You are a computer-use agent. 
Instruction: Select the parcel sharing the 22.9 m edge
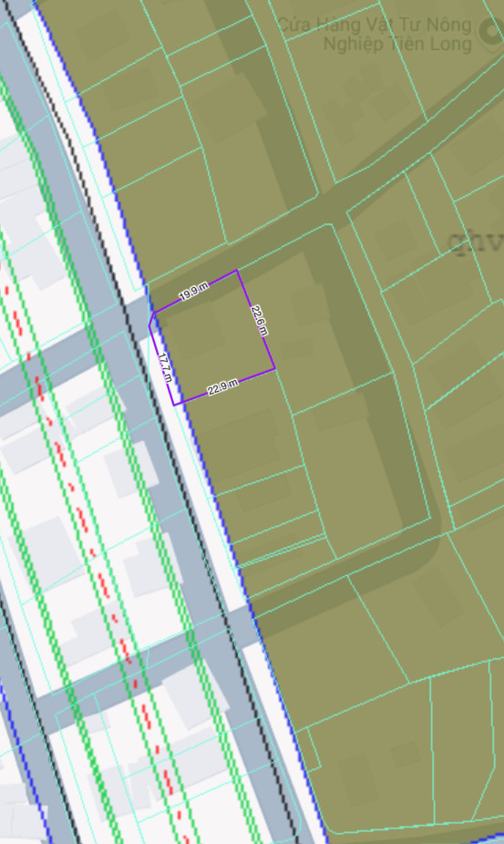[x=242, y=430]
